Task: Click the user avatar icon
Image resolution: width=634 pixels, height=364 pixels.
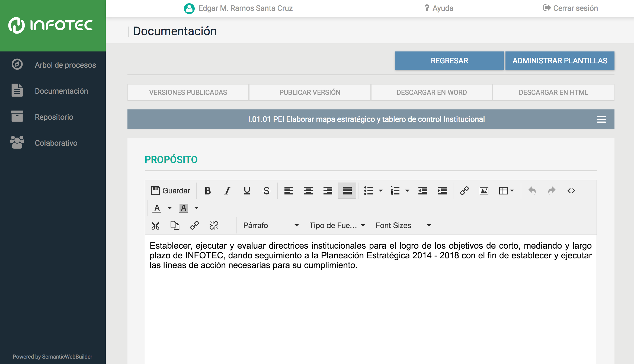Action: click(x=189, y=8)
